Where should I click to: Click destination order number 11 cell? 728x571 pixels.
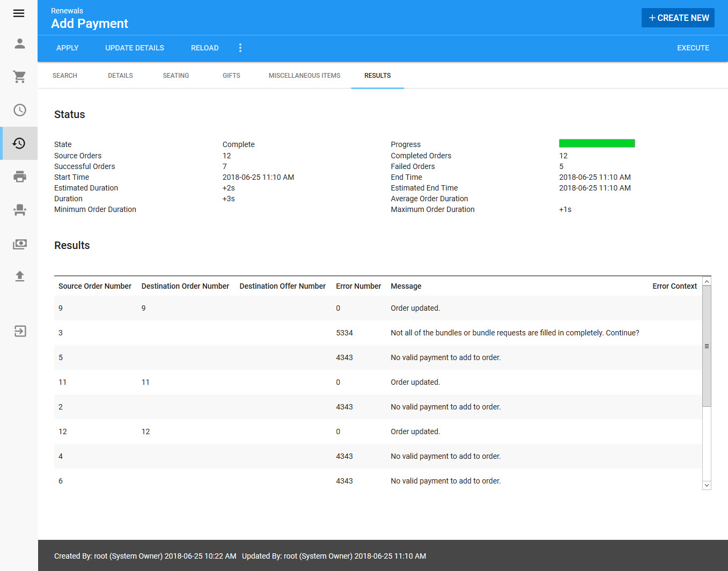tap(145, 382)
